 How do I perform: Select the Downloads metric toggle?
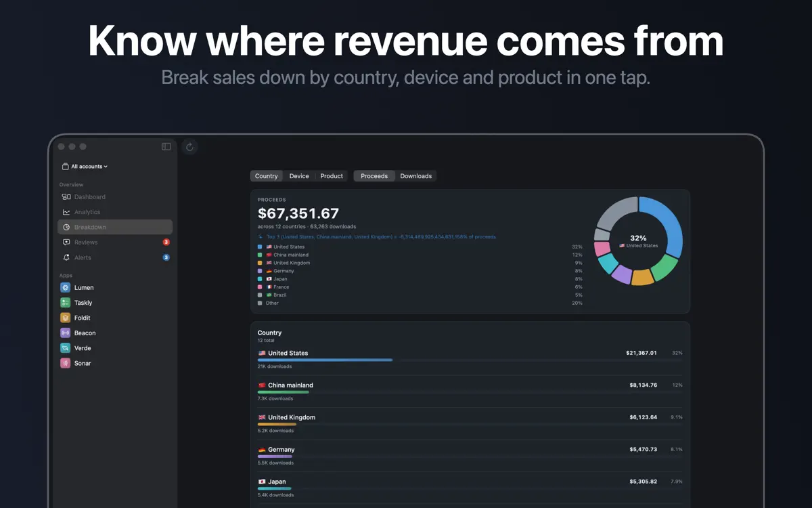pos(416,176)
